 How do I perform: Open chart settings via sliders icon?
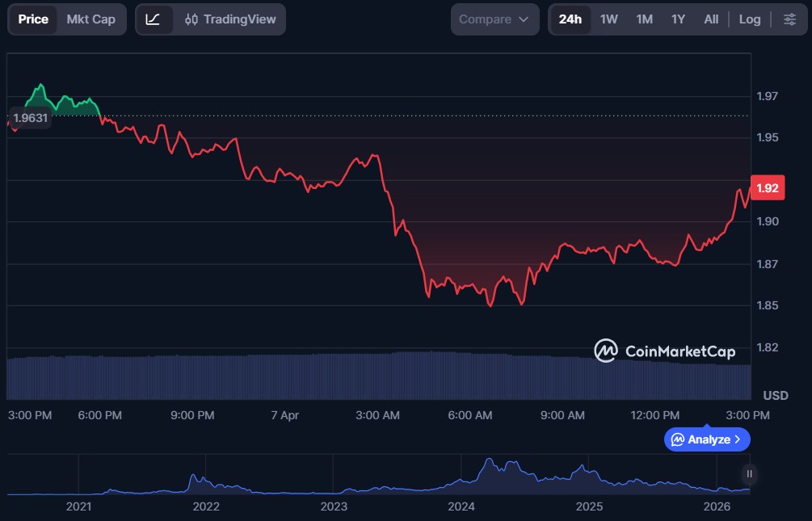coord(789,19)
